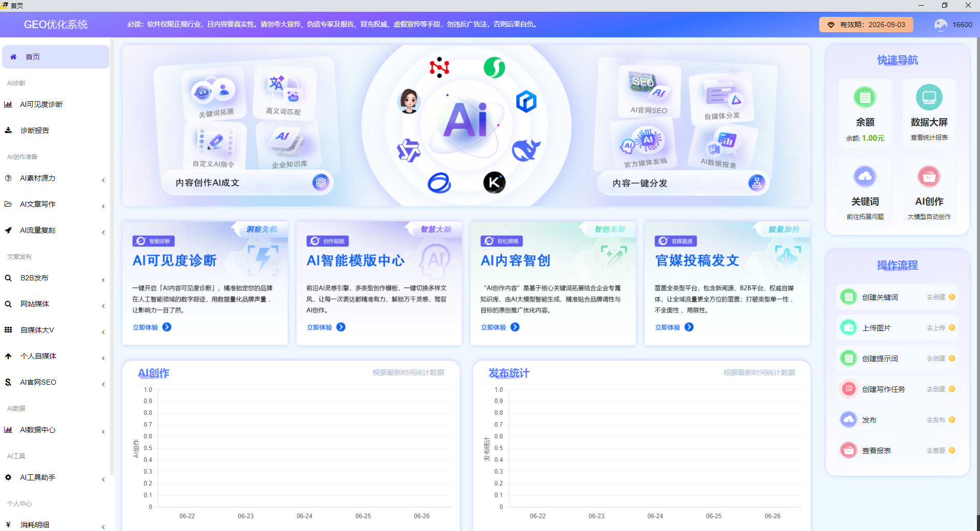Open 消耗明细 sidebar menu
This screenshot has height=531, width=980.
coord(55,525)
